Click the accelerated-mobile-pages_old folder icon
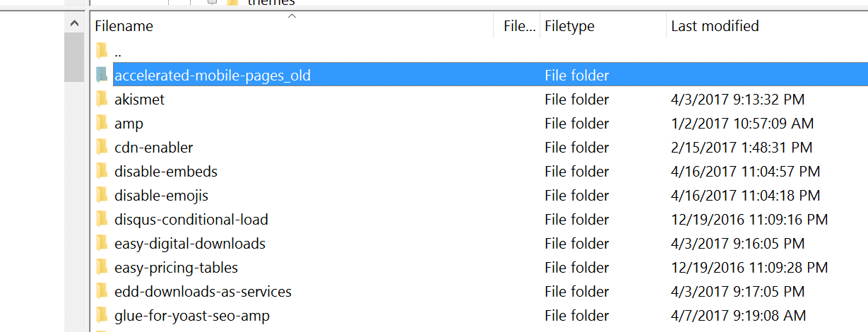This screenshot has height=332, width=868. (x=102, y=75)
